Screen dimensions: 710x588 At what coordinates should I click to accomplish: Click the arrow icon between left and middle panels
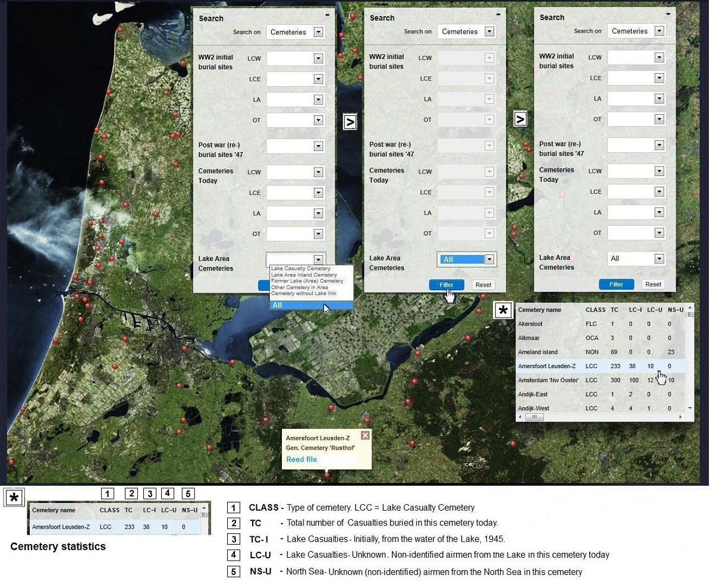tap(350, 122)
